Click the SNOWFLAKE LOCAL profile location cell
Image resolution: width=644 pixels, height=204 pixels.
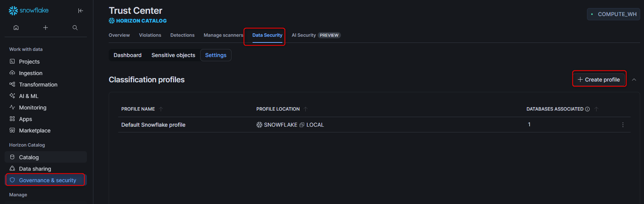point(290,125)
